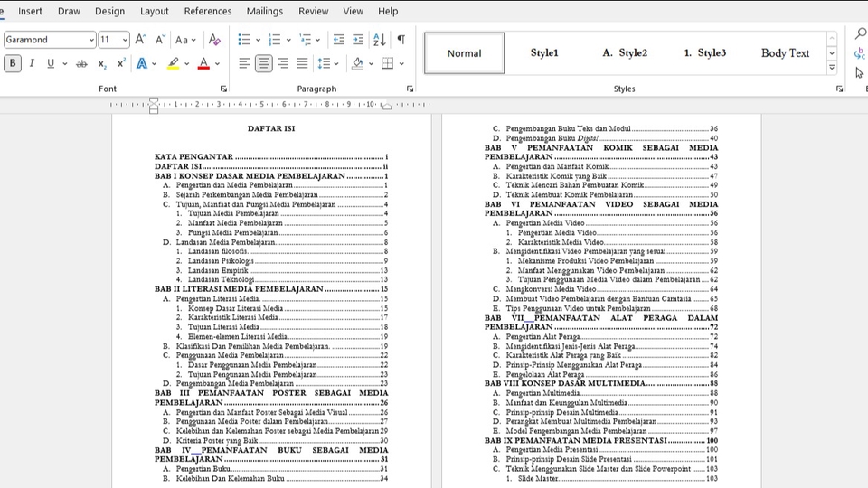Toggle Show/Hide paragraph marks

(x=401, y=40)
